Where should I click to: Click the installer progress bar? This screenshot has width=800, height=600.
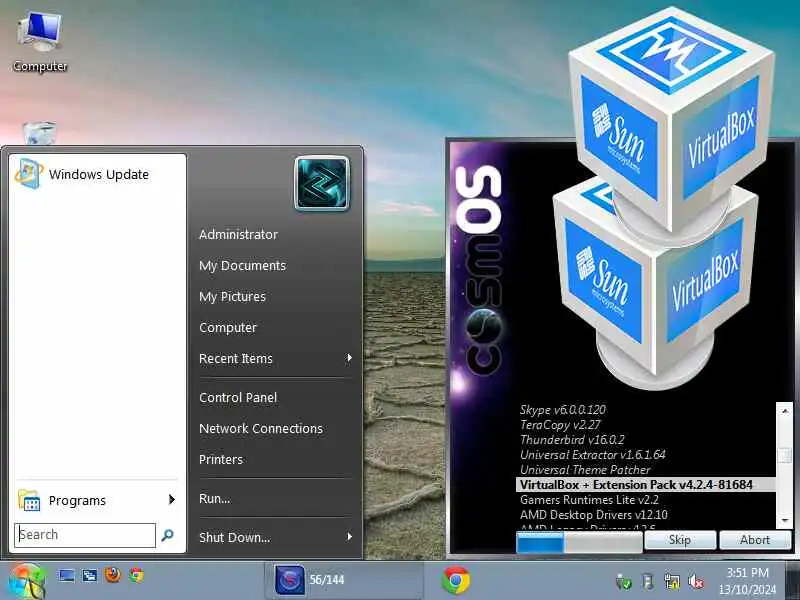pyautogui.click(x=579, y=542)
